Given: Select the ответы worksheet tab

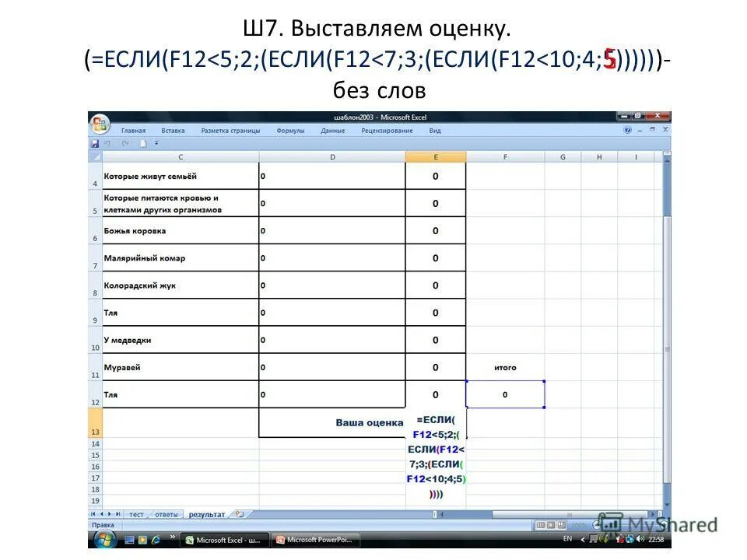Looking at the screenshot, I should (167, 513).
